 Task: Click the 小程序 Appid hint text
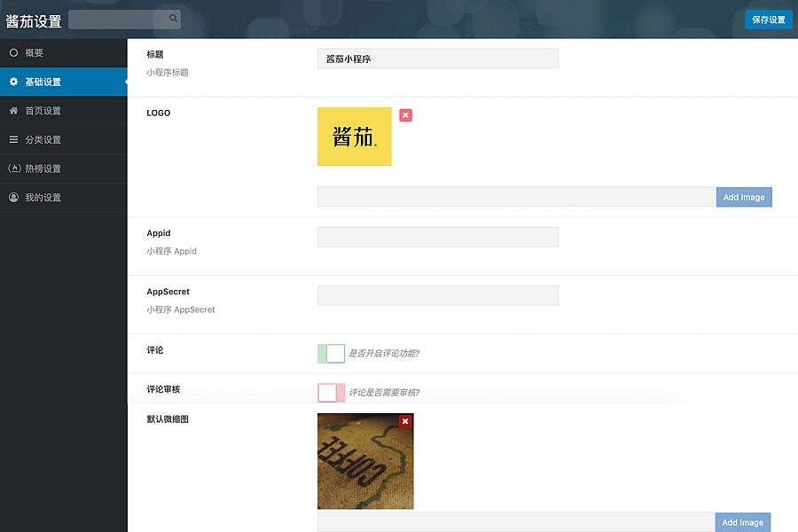click(x=171, y=251)
